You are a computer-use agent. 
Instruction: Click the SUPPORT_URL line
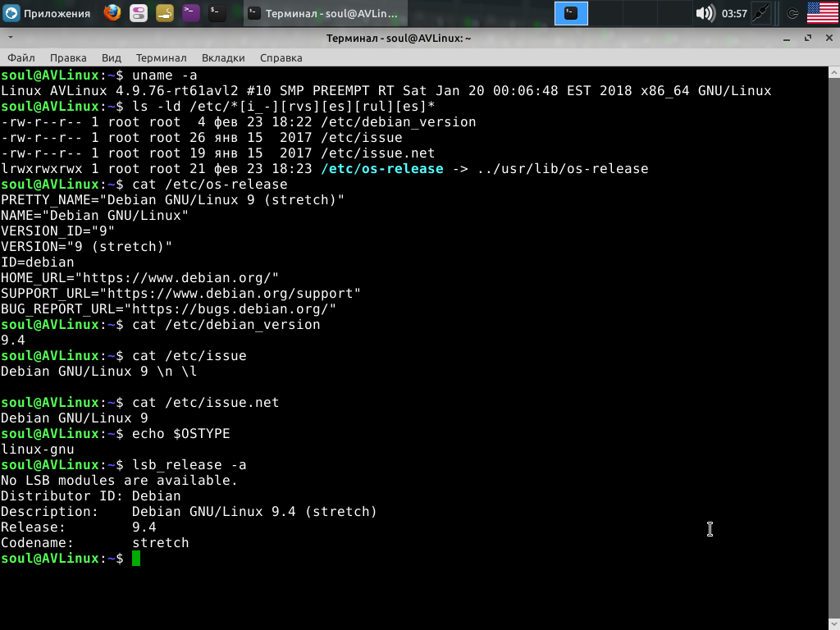click(x=180, y=294)
